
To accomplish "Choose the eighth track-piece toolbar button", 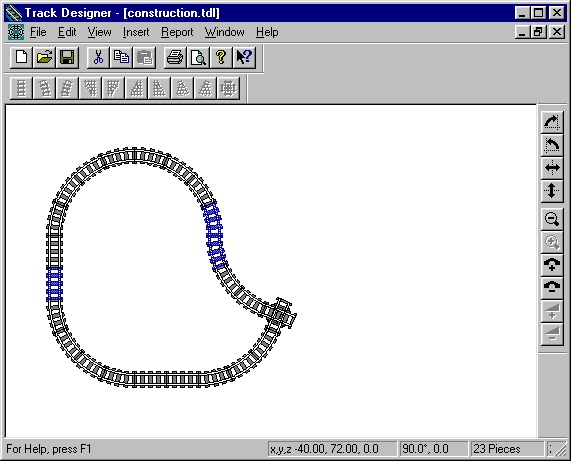I will 182,88.
